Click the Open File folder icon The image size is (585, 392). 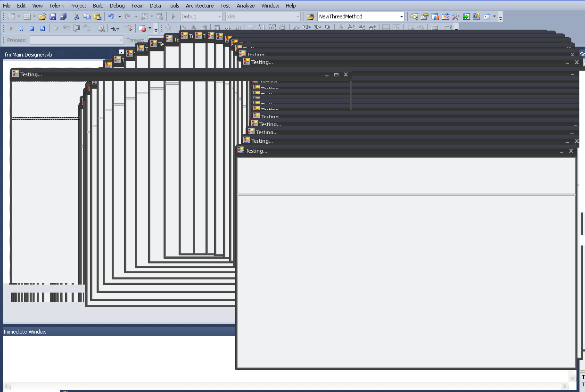point(42,16)
